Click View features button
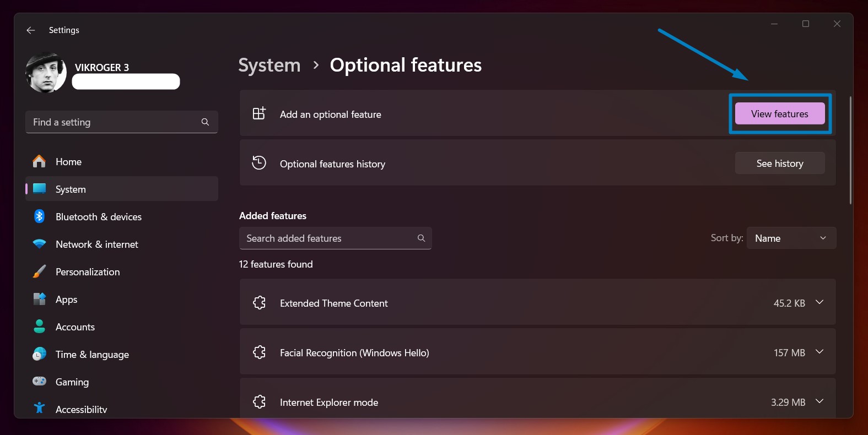 coord(780,113)
